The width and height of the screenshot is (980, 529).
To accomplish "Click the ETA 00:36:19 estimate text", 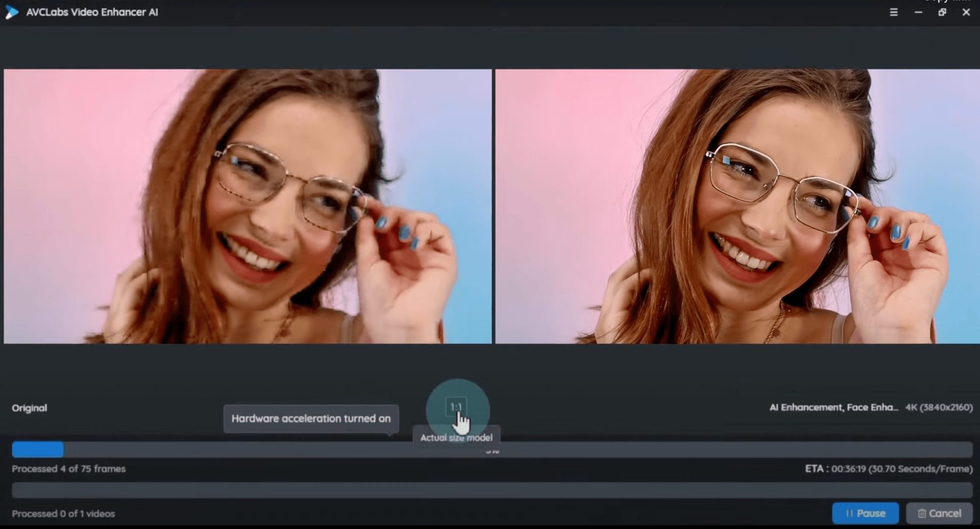I will (x=891, y=469).
